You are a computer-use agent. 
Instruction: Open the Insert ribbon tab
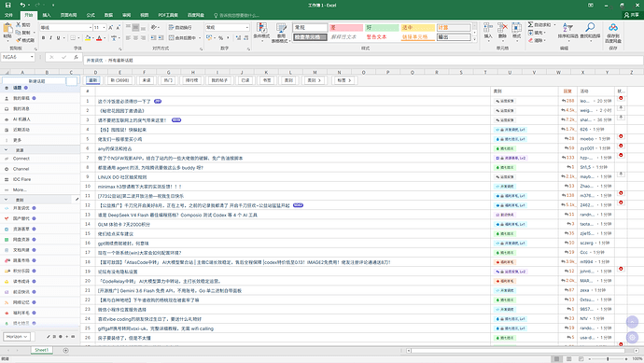coord(47,15)
